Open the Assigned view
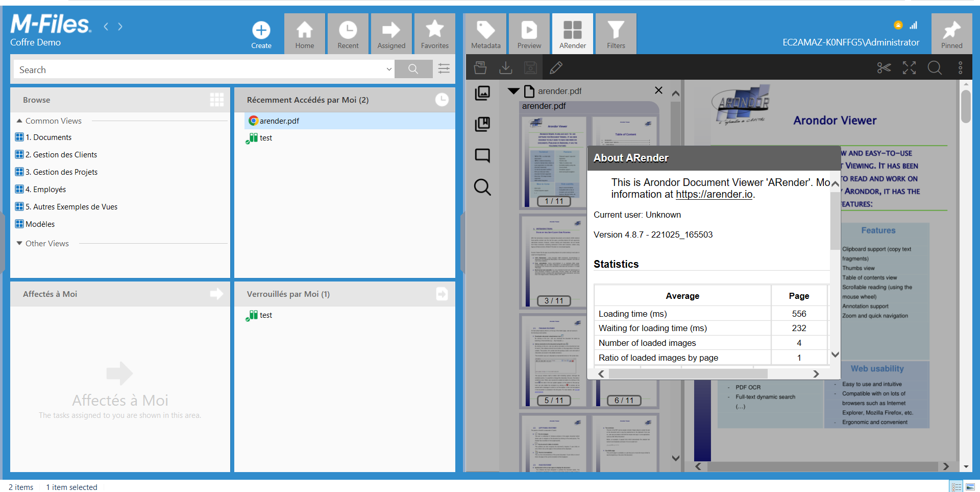This screenshot has width=980, height=492. [x=391, y=34]
